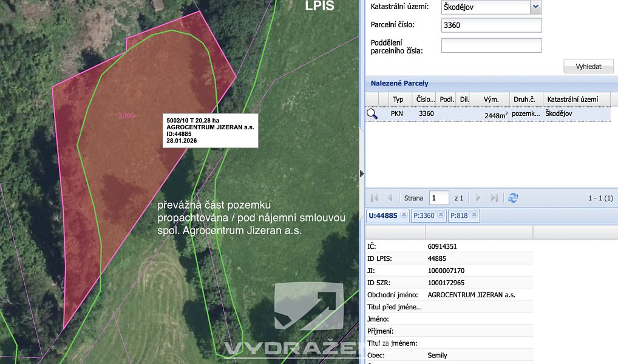Collapse the side panel with the arrow handle
618x364 pixels.
[x=362, y=174]
